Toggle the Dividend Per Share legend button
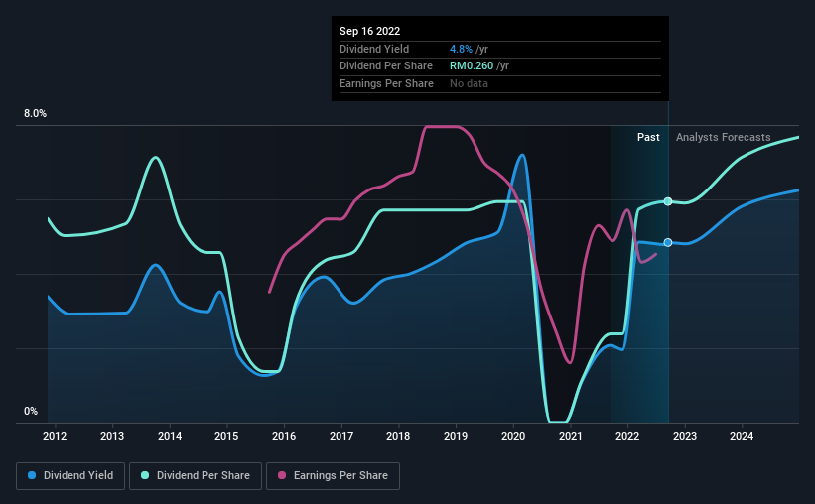The height and width of the screenshot is (504, 815). click(196, 476)
